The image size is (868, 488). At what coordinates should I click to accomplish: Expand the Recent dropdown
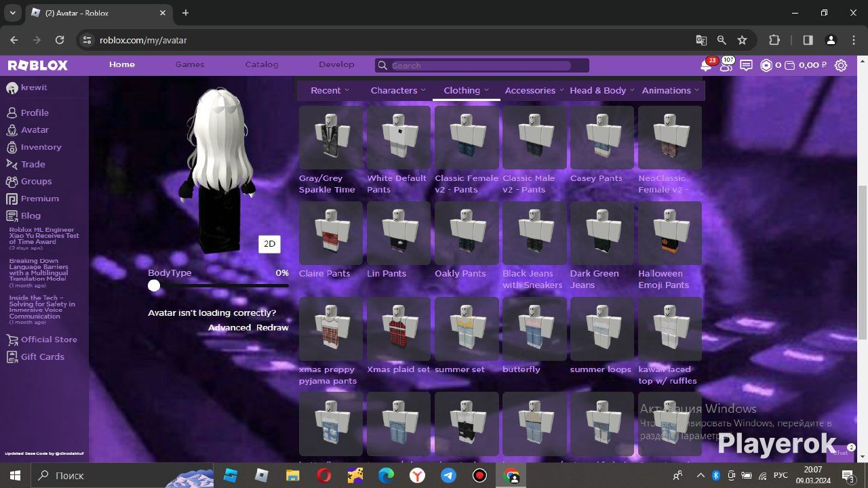tap(330, 90)
